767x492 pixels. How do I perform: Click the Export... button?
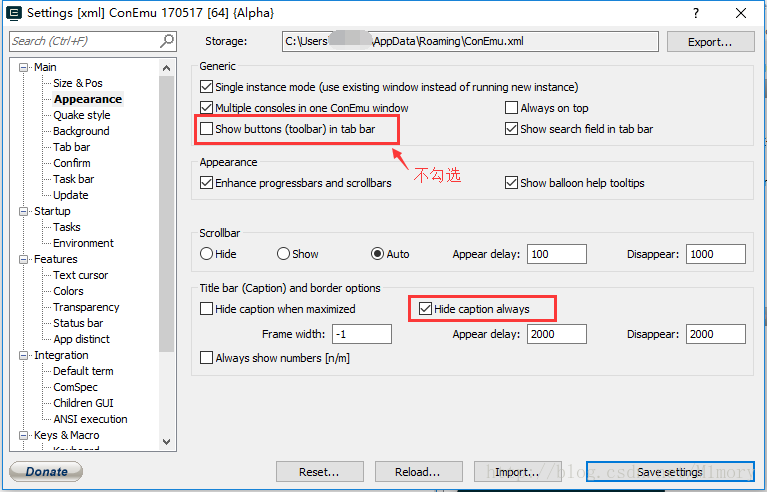point(710,42)
